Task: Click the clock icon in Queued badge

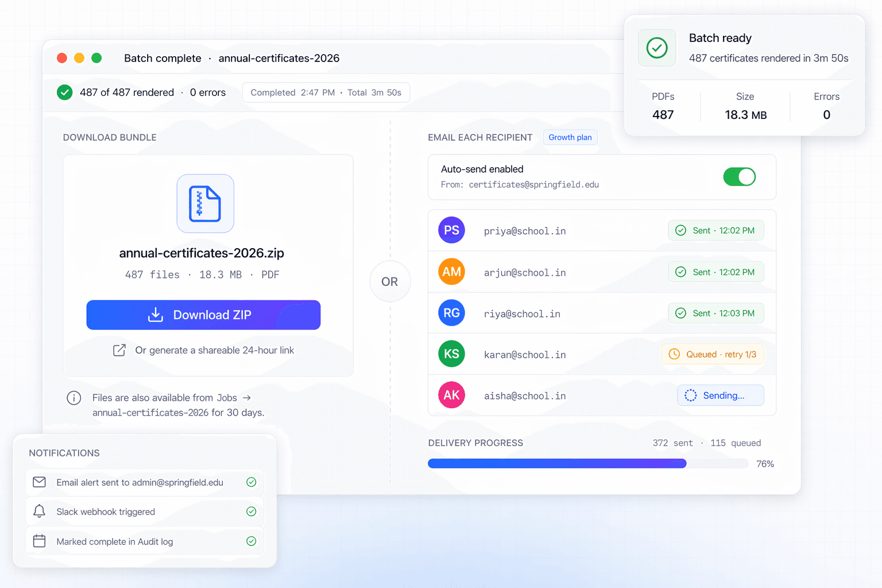Action: coord(675,354)
